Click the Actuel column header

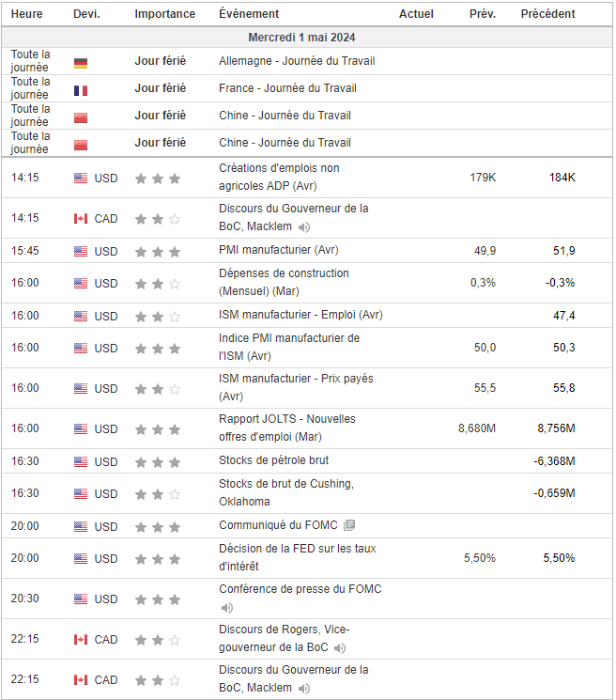[x=416, y=14]
